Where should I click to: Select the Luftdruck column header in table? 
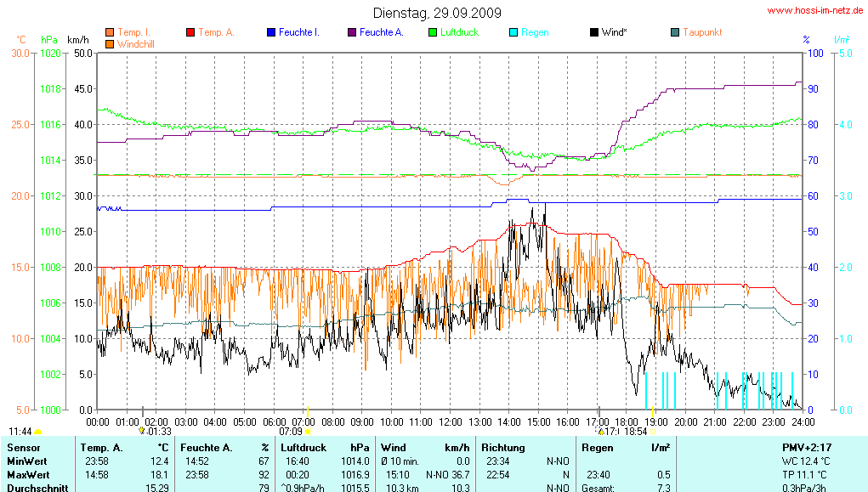(304, 447)
